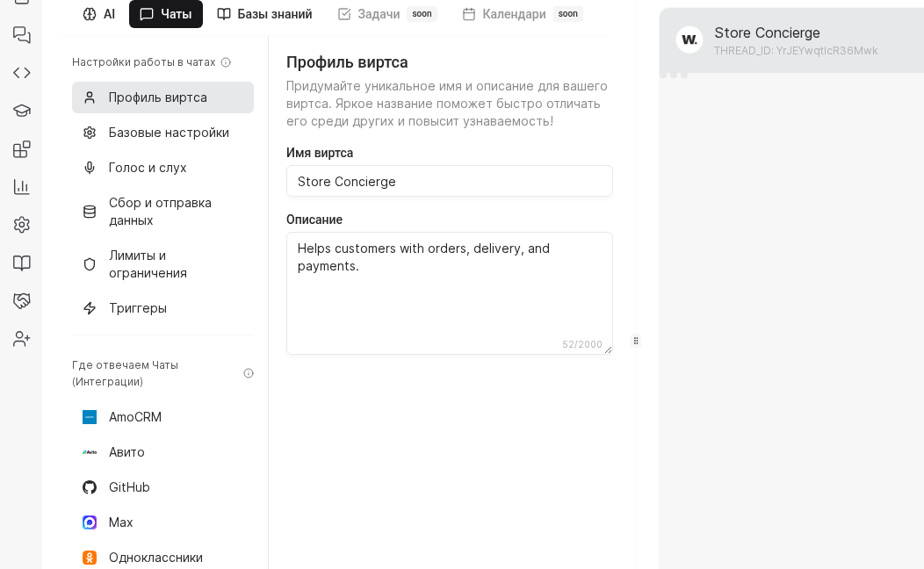
Task: Open the knowledge book sidebar icon
Action: point(21,263)
